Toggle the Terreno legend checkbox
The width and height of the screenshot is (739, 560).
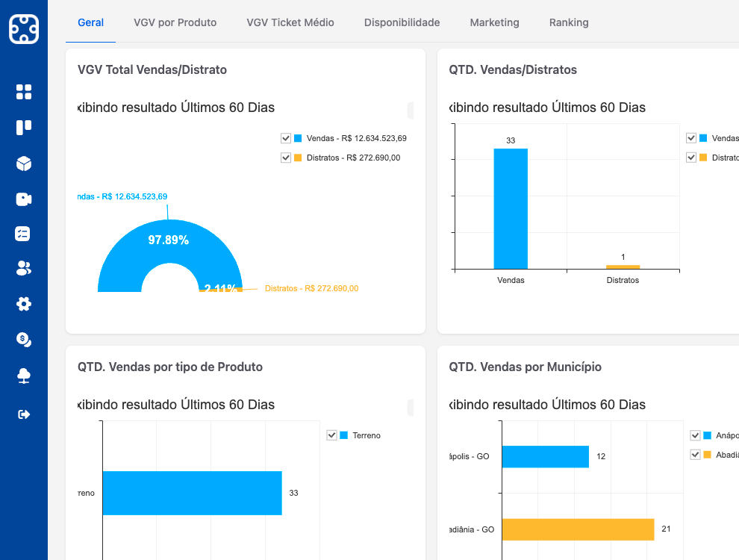click(x=332, y=435)
